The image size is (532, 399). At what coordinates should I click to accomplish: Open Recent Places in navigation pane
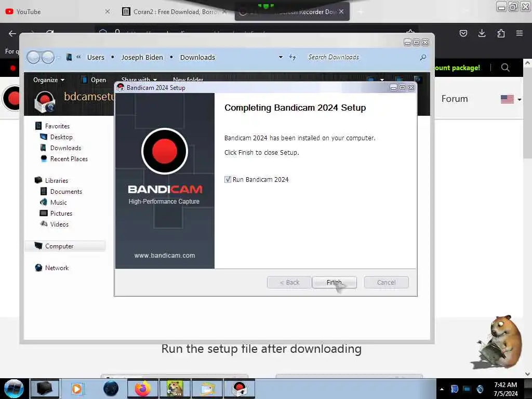pos(69,159)
